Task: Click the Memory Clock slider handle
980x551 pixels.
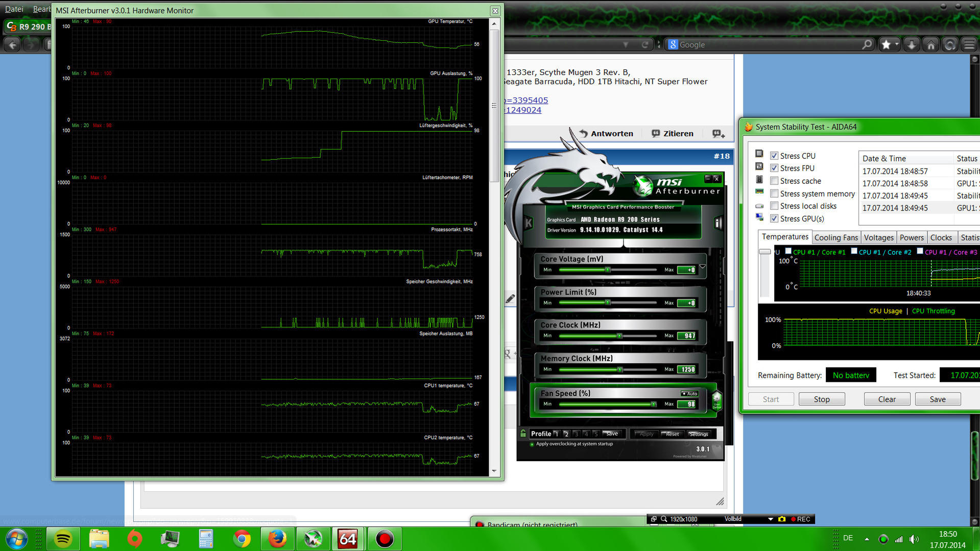Action: coord(619,369)
